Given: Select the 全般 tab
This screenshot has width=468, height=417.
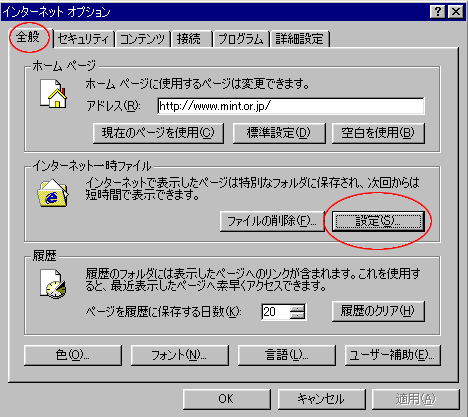Looking at the screenshot, I should point(29,37).
